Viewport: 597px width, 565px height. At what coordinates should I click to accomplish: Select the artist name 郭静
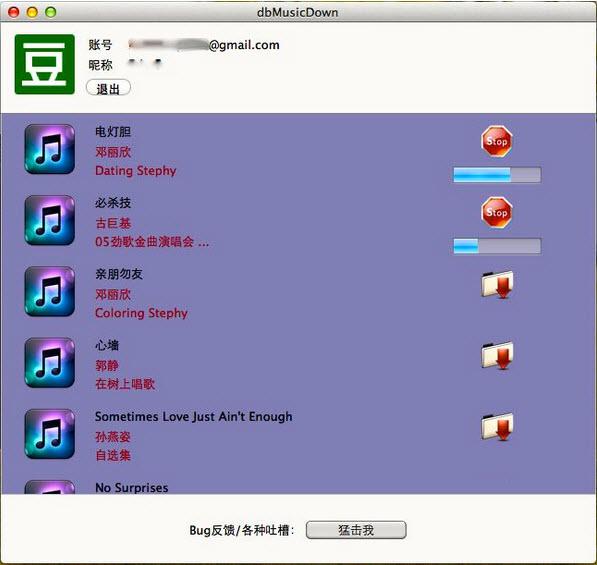coord(107,366)
